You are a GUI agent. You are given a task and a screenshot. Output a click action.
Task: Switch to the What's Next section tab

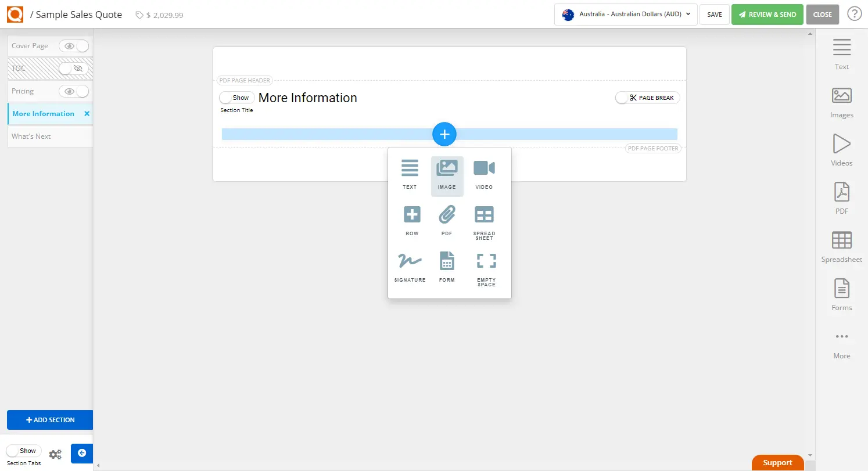point(31,136)
